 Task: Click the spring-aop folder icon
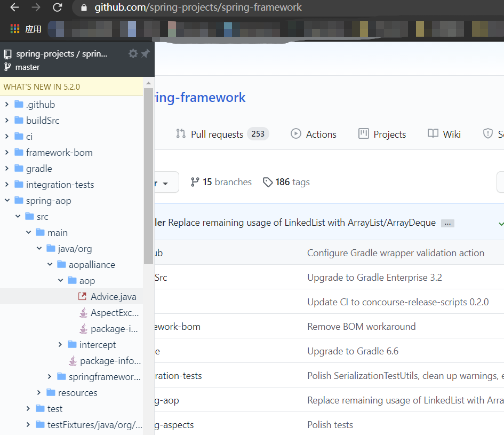[19, 201]
